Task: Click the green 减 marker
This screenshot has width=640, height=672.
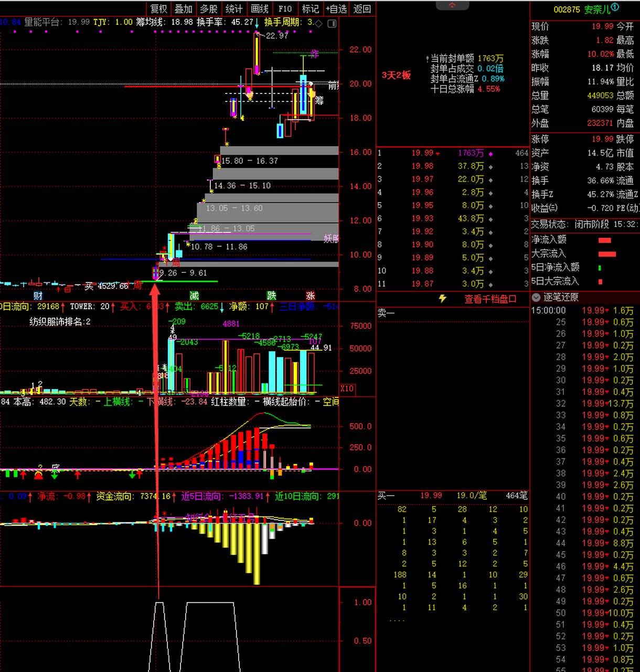Action: pos(194,296)
